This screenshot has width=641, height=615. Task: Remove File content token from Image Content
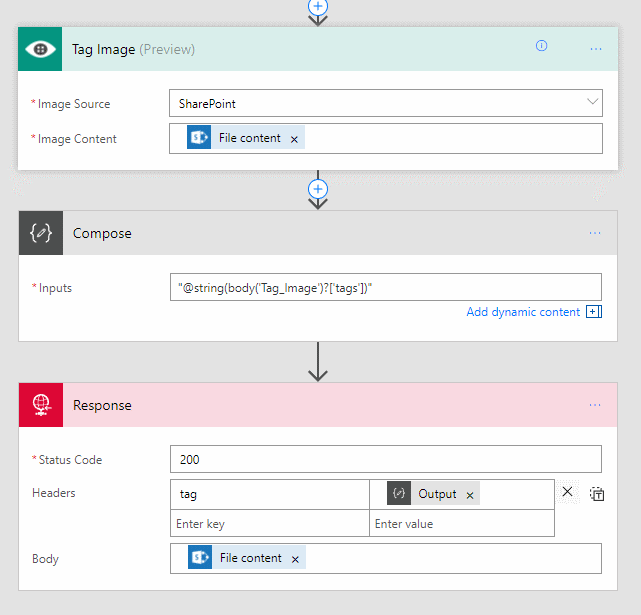[x=294, y=139]
